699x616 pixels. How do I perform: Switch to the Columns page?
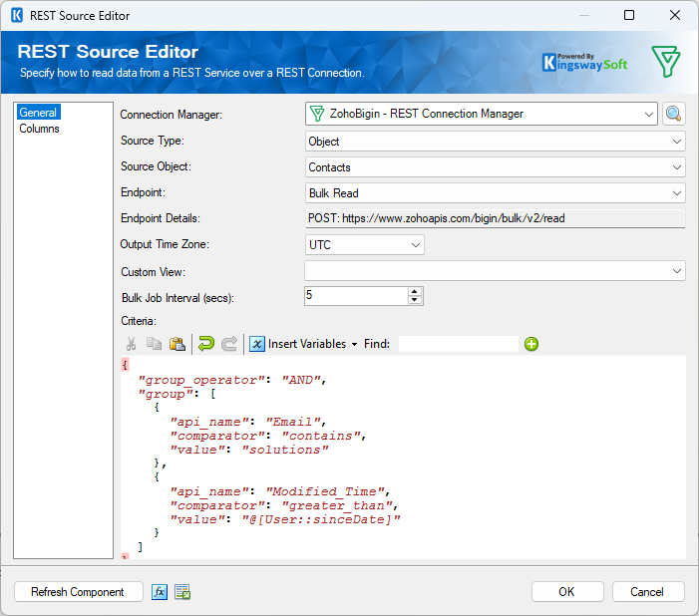(39, 129)
